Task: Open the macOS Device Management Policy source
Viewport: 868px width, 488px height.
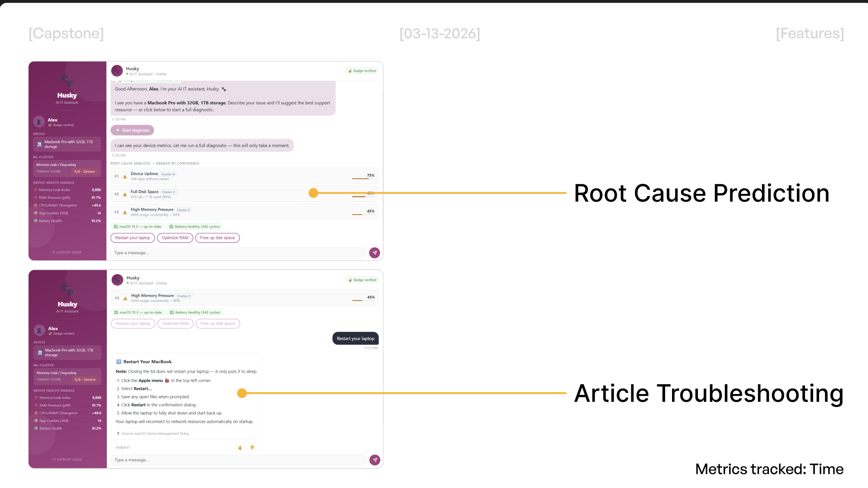Action: 155,434
